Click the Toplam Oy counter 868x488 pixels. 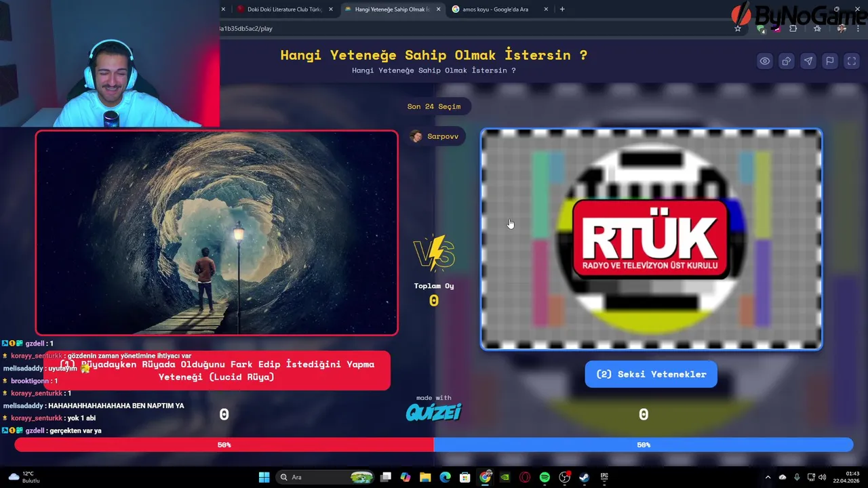click(x=434, y=294)
